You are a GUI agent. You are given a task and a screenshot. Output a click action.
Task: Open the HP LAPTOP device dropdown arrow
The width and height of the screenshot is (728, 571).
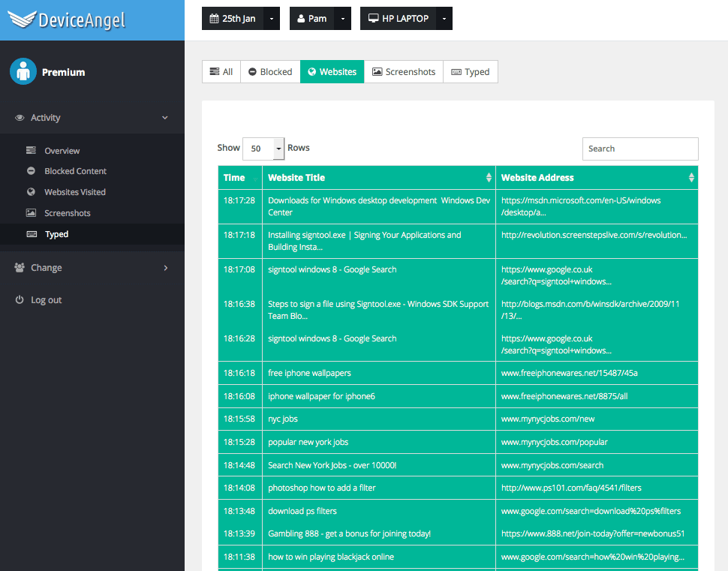444,19
